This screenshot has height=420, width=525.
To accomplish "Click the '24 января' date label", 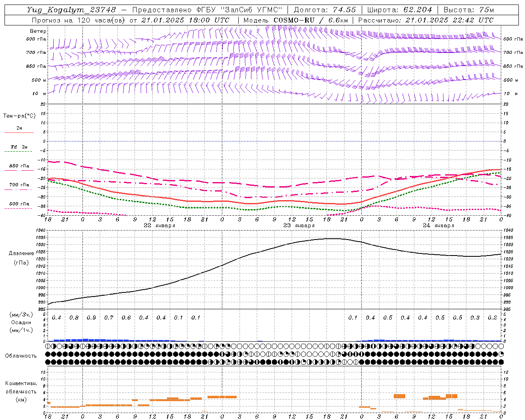I will (438, 226).
